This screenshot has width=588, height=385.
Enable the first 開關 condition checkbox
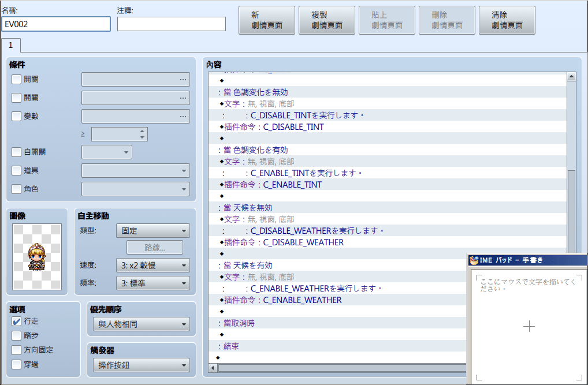pyautogui.click(x=17, y=80)
